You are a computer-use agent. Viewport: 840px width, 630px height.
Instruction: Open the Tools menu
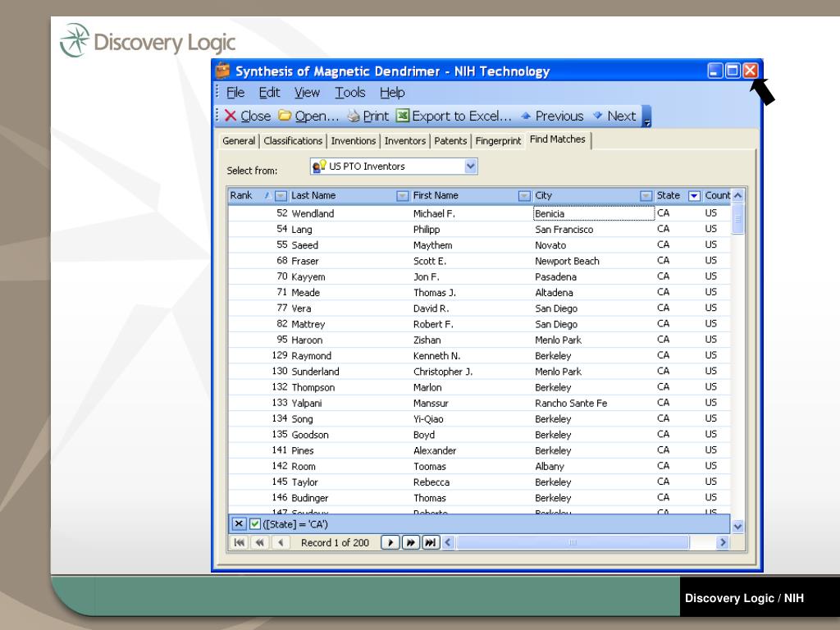[349, 92]
